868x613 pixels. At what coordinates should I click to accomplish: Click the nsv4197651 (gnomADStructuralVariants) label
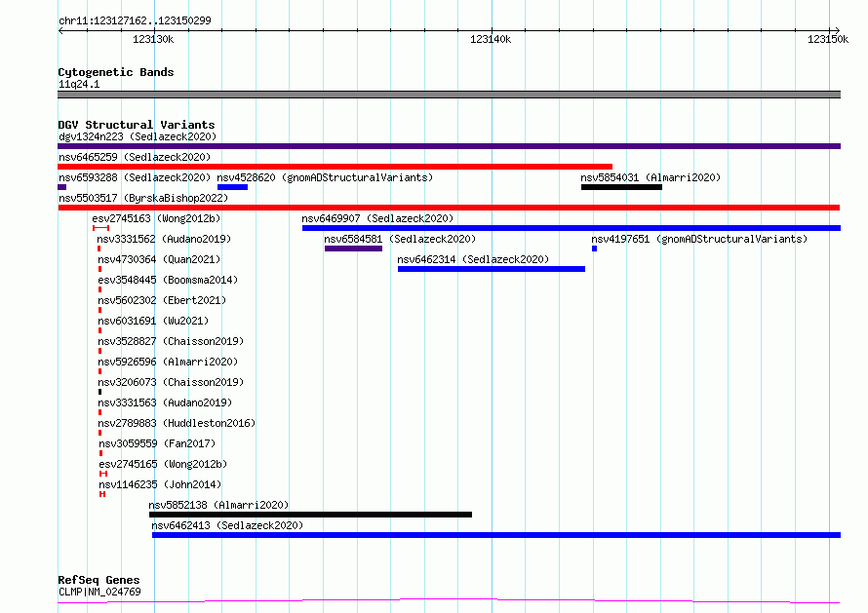click(699, 239)
